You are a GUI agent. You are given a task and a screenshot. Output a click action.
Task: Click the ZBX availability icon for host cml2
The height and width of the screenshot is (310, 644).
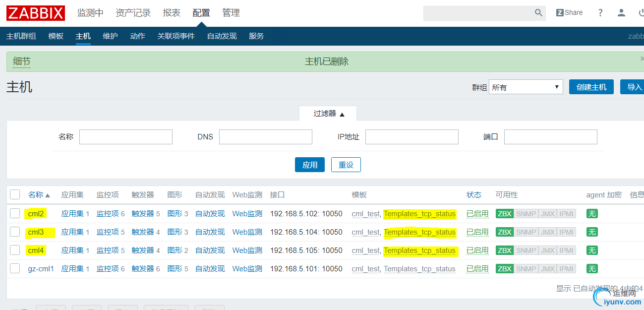point(504,213)
